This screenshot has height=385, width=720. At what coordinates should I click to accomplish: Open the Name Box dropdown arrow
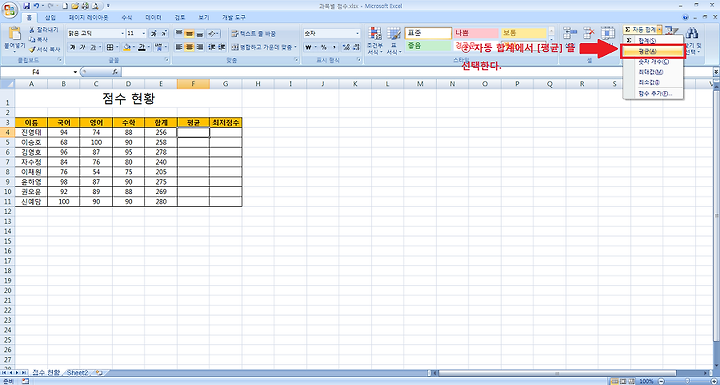(75, 72)
